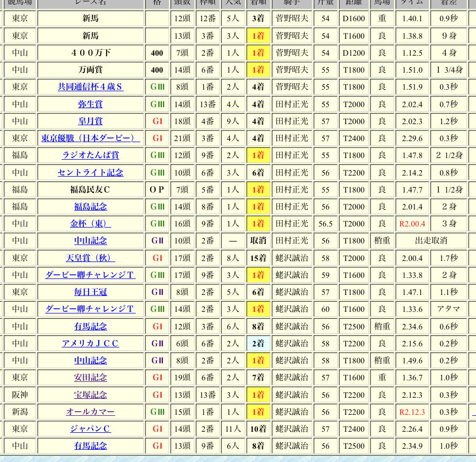Select the 56.5 weight value
Image resolution: width=476 pixels, height=462 pixels.
point(325,224)
